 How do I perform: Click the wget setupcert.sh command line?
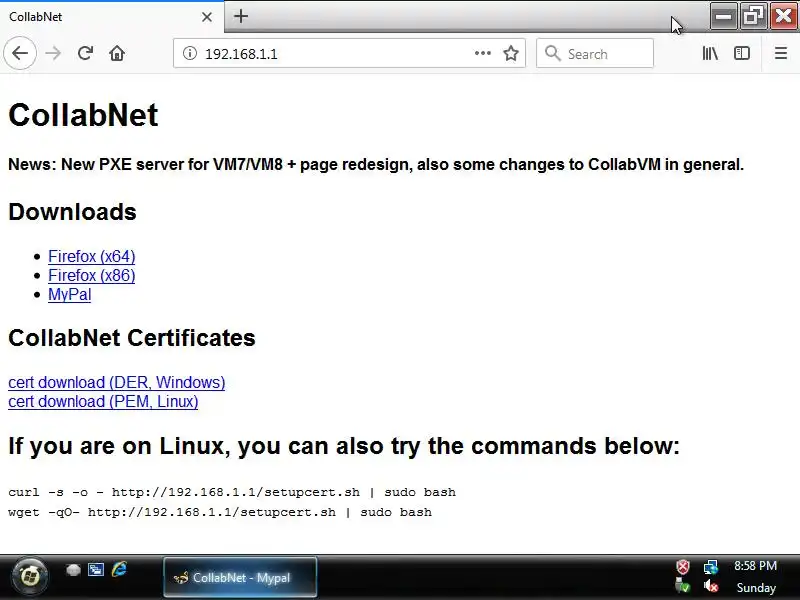(220, 512)
